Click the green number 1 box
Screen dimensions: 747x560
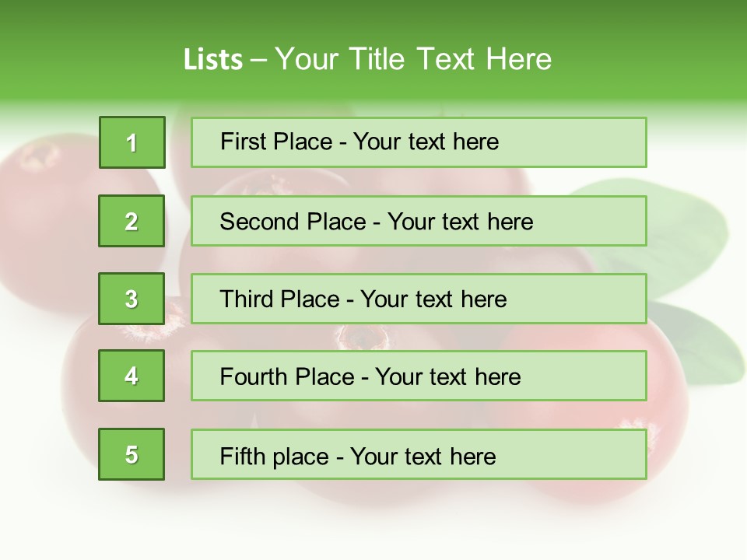coord(132,142)
